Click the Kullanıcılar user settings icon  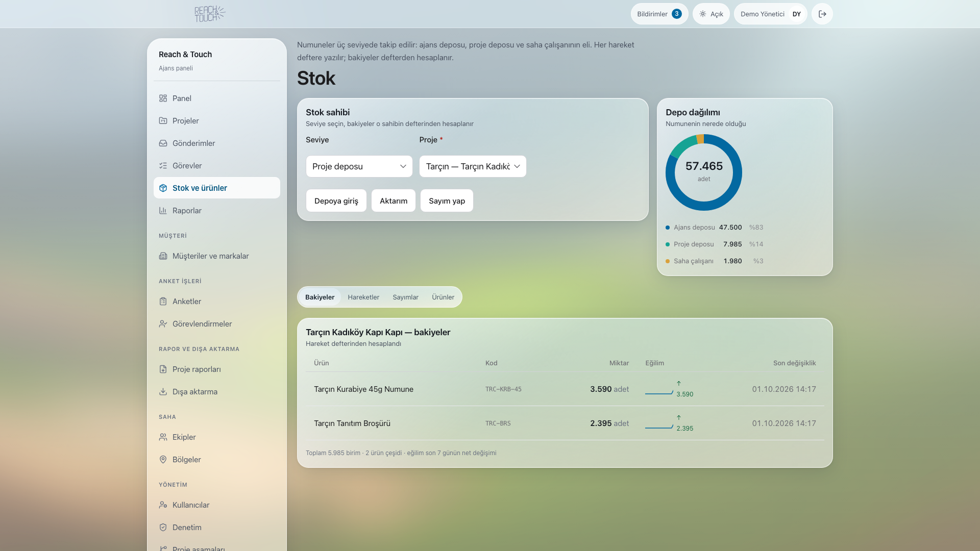[163, 505]
